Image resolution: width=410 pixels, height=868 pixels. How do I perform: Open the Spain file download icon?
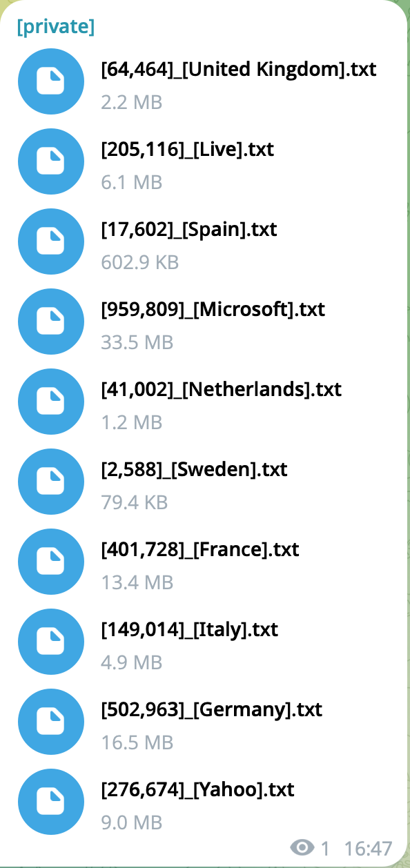50,242
